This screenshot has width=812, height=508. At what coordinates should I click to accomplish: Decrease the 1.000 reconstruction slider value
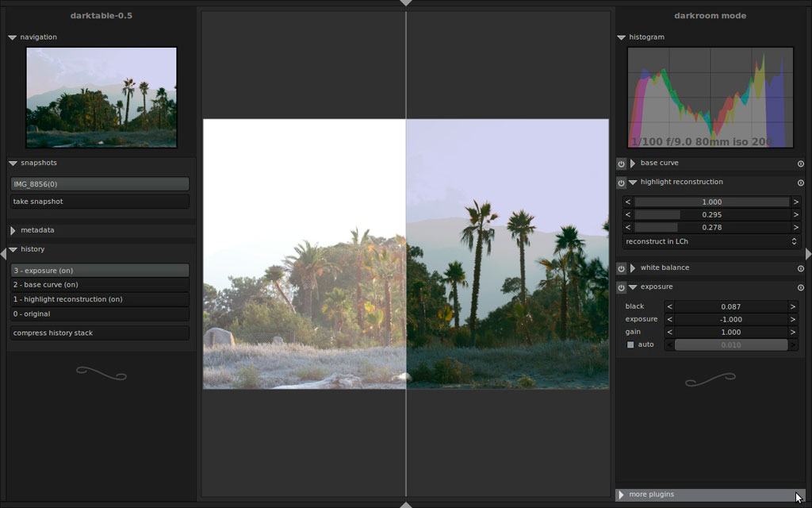pyautogui.click(x=628, y=202)
